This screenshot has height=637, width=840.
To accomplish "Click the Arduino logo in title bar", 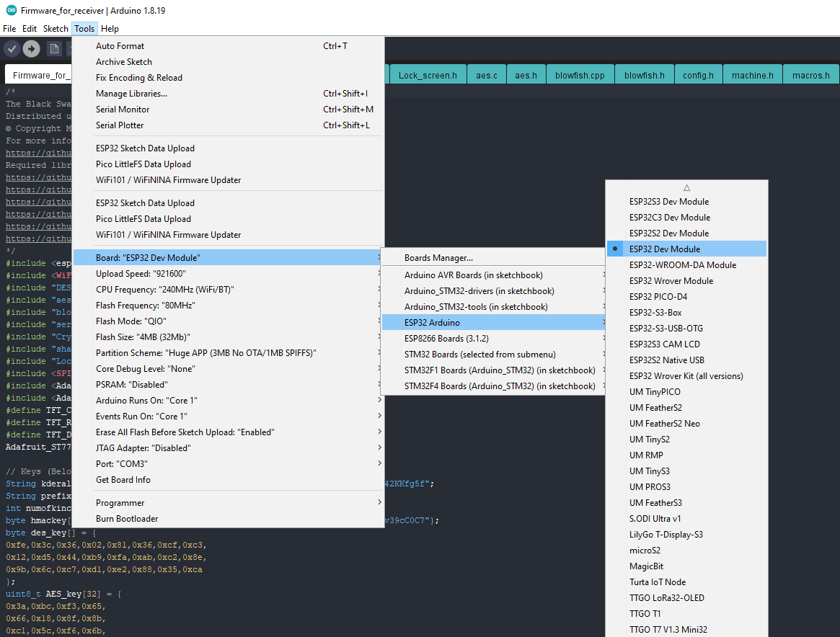I will coord(11,10).
